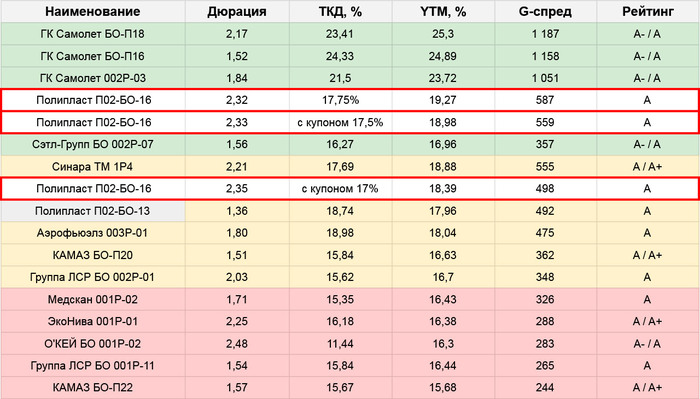Click the ТКД value '21,5'
The width and height of the screenshot is (700, 399).
(x=340, y=78)
